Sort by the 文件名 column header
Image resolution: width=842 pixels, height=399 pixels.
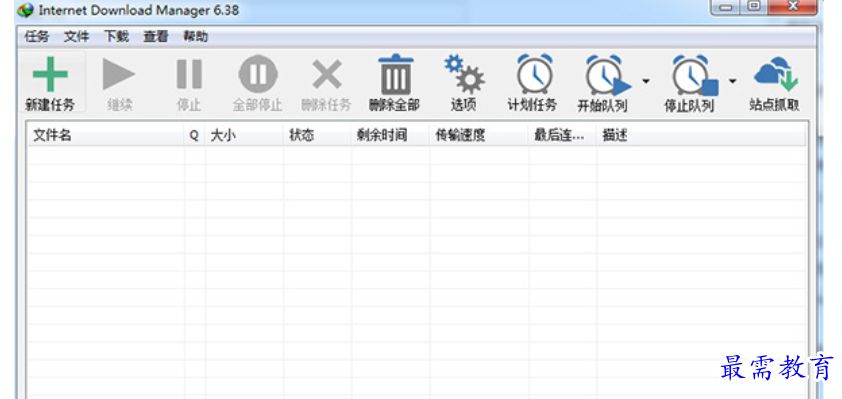click(106, 135)
